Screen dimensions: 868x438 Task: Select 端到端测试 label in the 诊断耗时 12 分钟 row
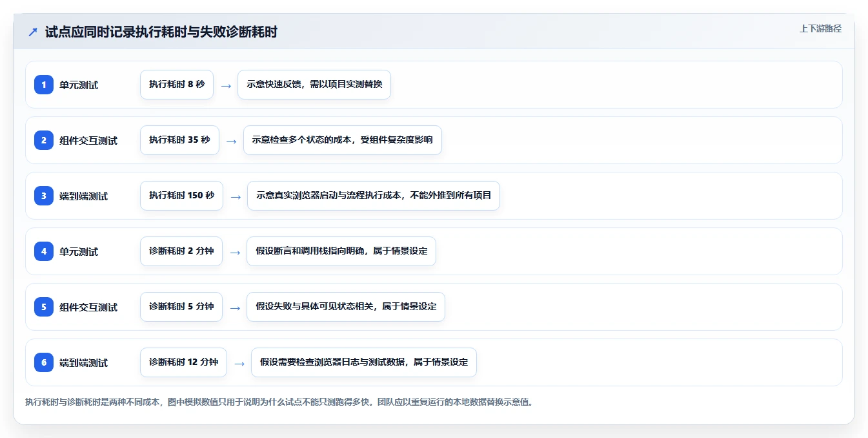[84, 362]
